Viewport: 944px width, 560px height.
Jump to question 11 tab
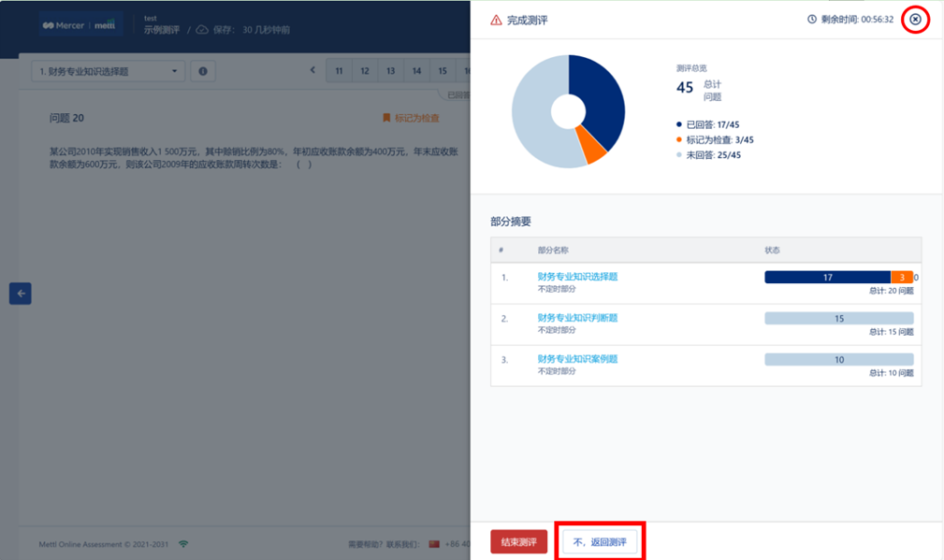click(339, 71)
